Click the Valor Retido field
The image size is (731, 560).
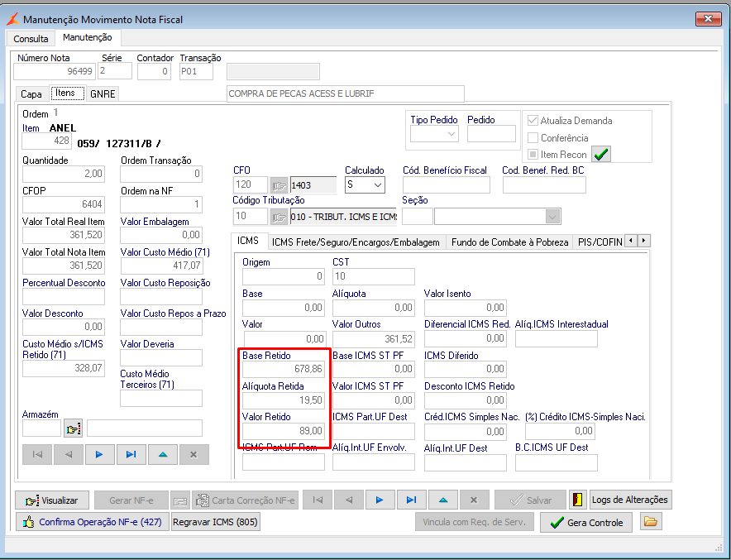tap(284, 431)
